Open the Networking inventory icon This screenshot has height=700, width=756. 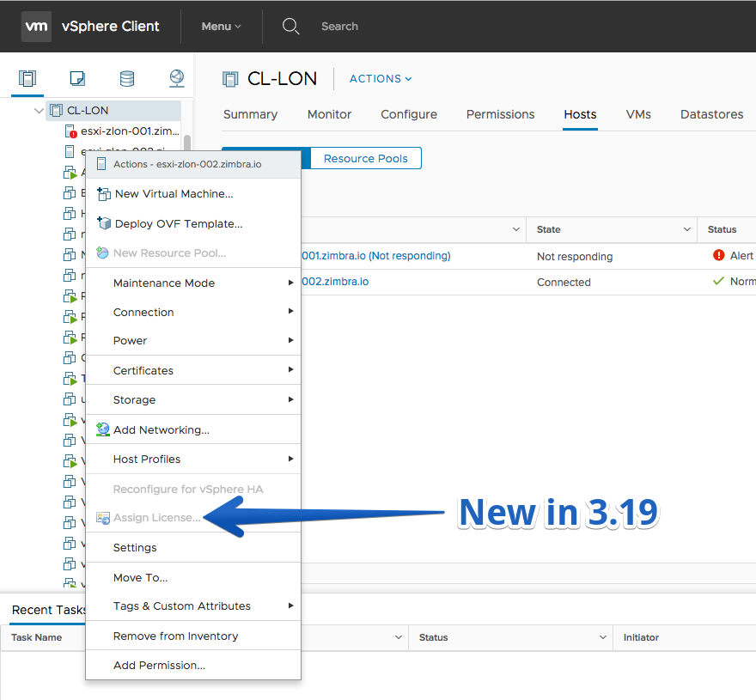click(x=177, y=78)
